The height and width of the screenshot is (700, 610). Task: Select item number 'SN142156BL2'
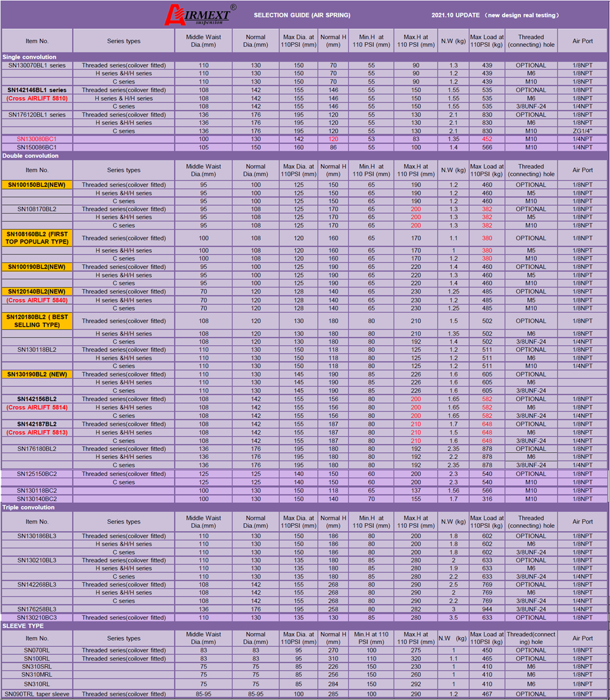[37, 399]
